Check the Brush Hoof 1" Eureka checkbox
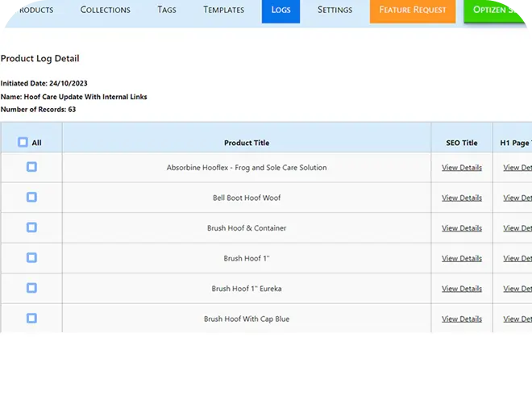 pyautogui.click(x=31, y=288)
